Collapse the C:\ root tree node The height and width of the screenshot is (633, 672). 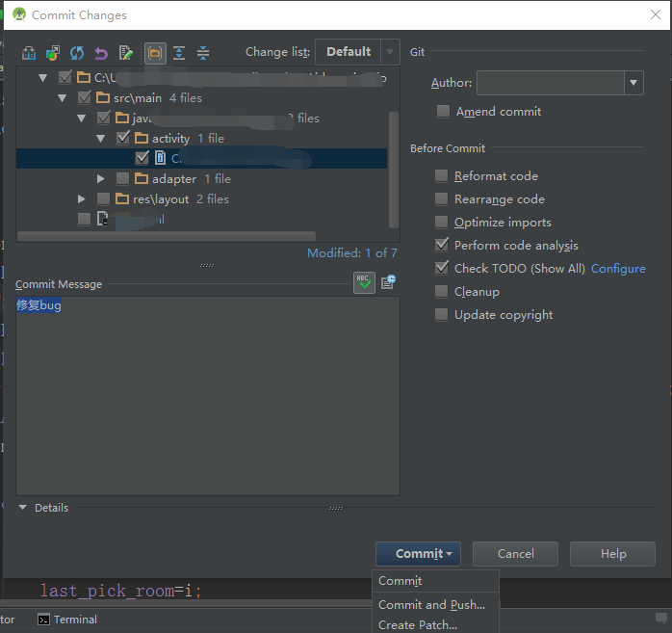(x=43, y=78)
